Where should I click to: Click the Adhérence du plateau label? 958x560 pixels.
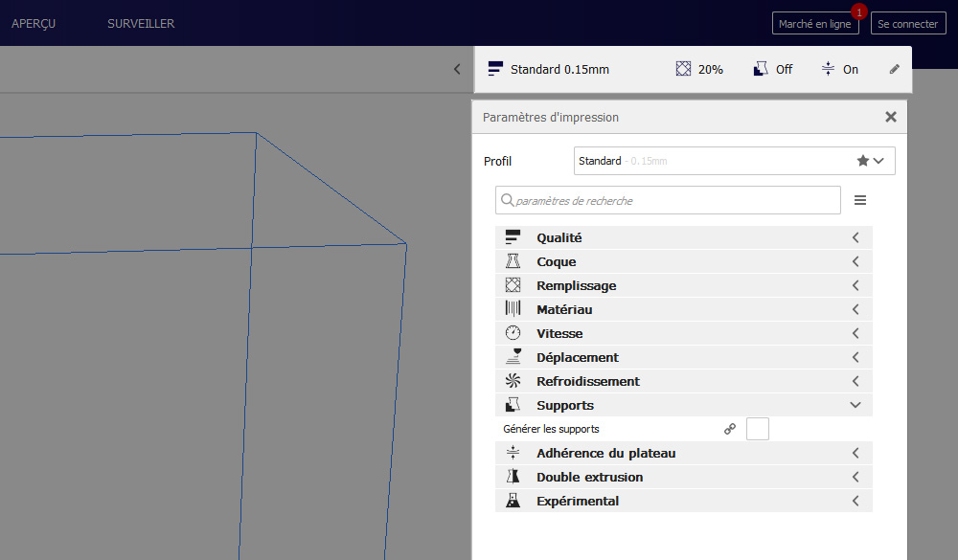606,453
